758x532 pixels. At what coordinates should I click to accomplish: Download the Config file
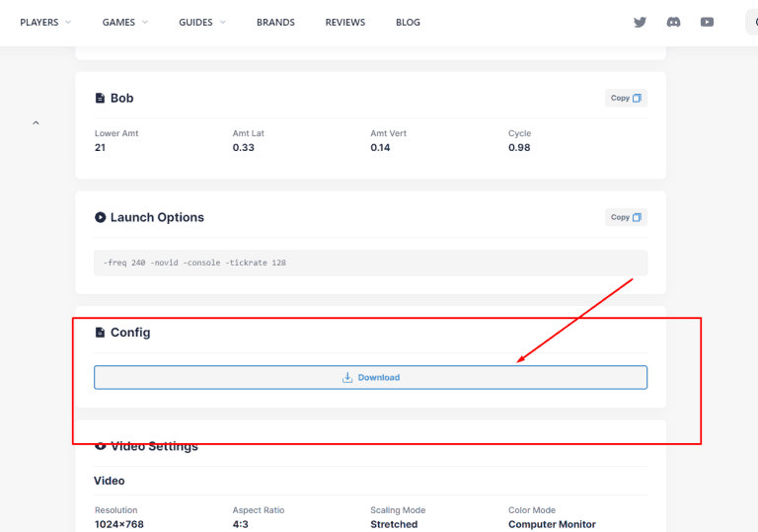click(370, 377)
